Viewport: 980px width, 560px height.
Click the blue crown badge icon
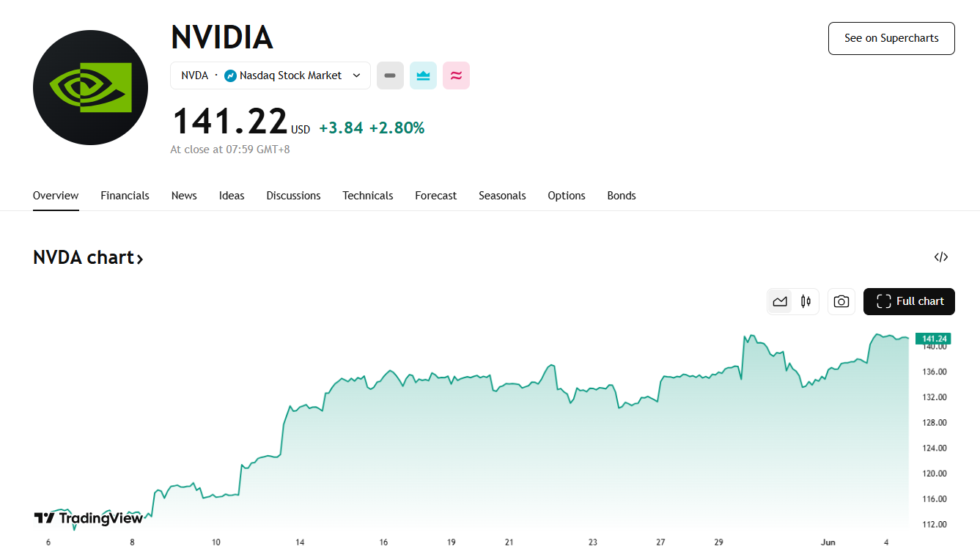(x=423, y=75)
